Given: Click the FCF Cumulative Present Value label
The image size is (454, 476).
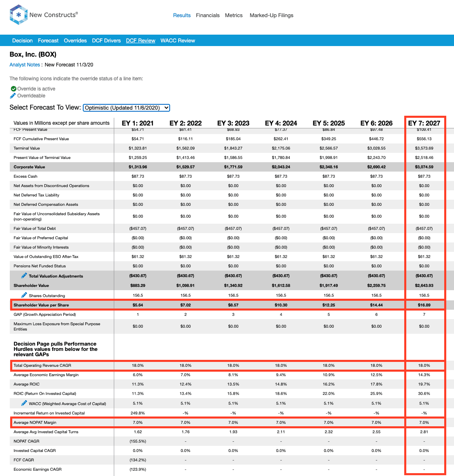Looking at the screenshot, I should click(x=41, y=139).
